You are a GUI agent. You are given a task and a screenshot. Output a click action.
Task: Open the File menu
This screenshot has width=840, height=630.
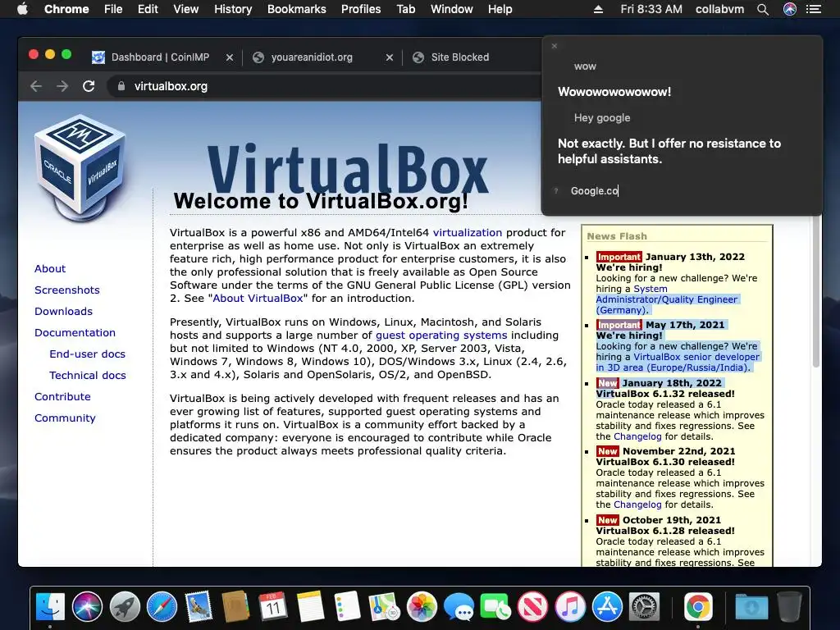[x=113, y=9]
